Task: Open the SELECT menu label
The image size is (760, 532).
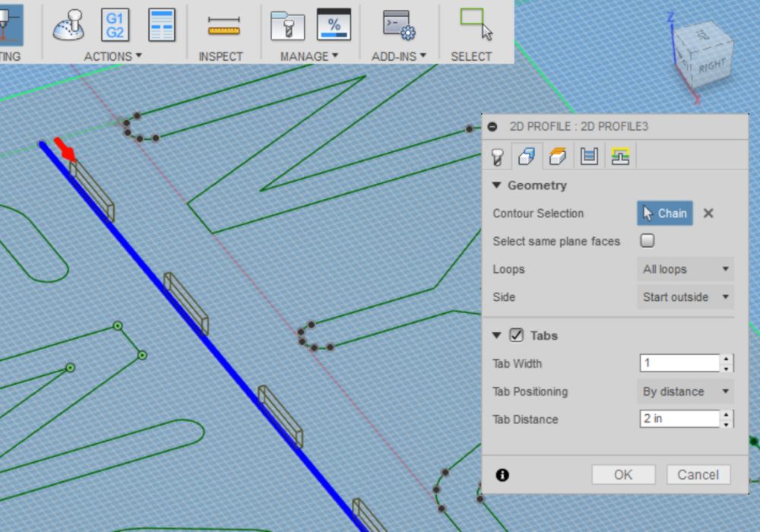Action: (x=471, y=56)
